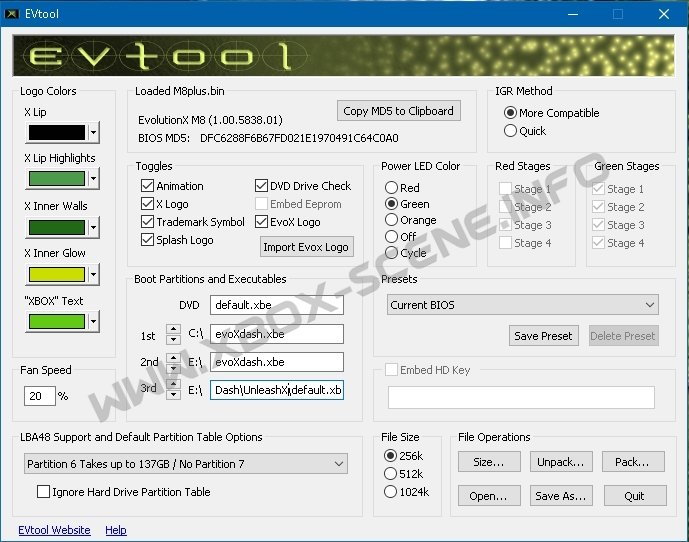This screenshot has height=542, width=689.
Task: Click the Embed HD Key text field
Action: [x=521, y=397]
